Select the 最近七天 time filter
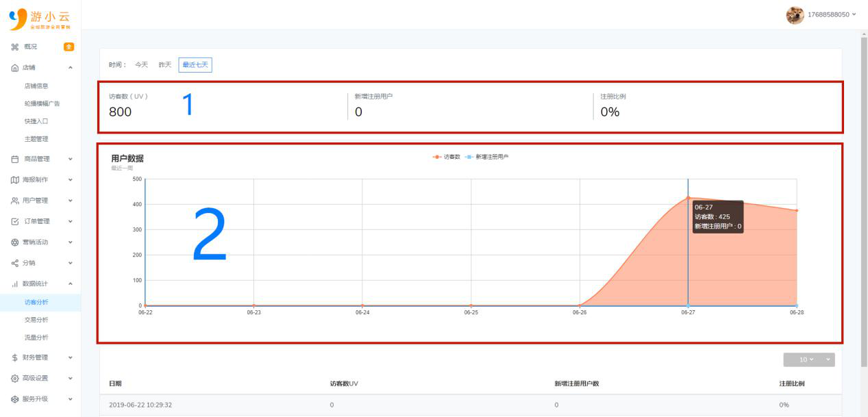Image resolution: width=868 pixels, height=417 pixels. [x=195, y=64]
